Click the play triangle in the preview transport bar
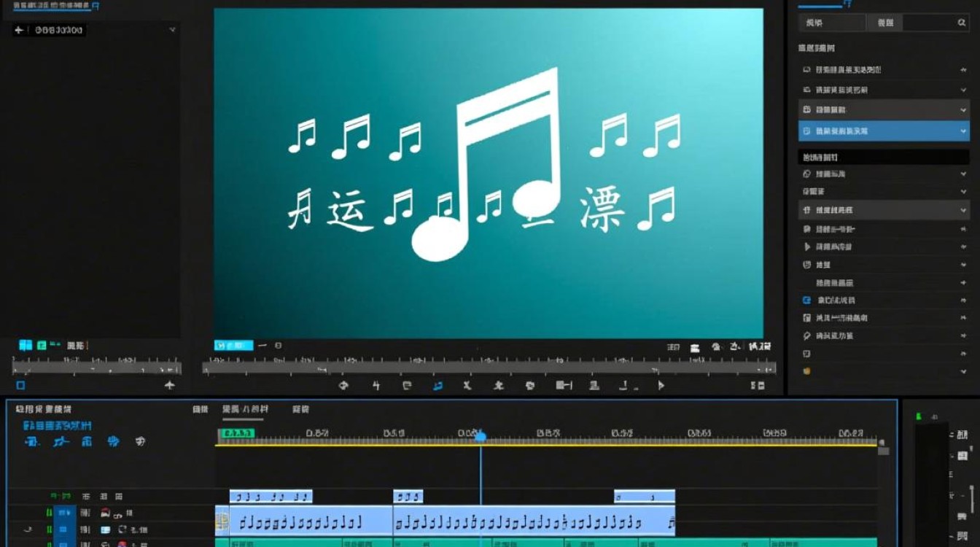The image size is (980, 547). tap(661, 385)
